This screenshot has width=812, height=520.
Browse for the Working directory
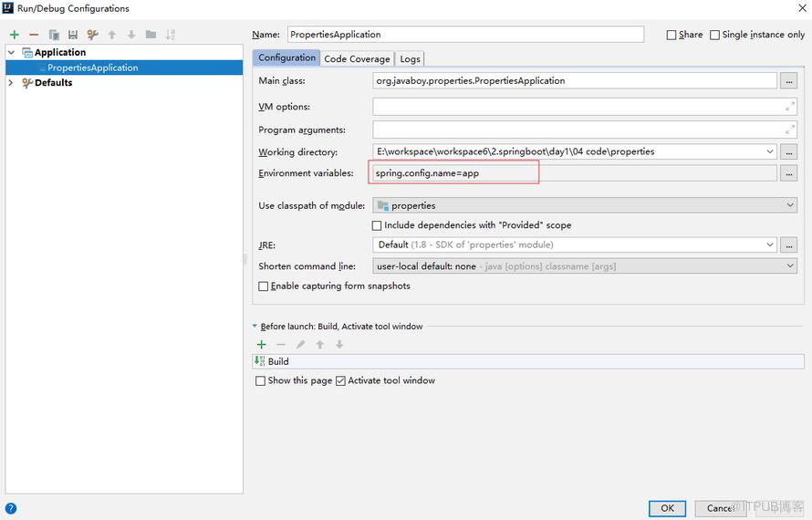788,152
